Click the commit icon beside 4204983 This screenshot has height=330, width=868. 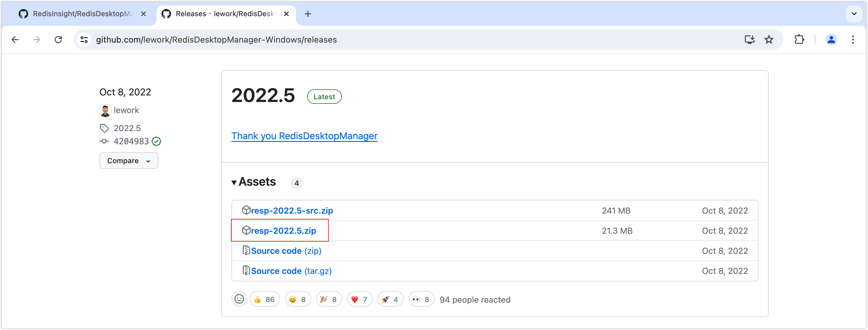(104, 141)
